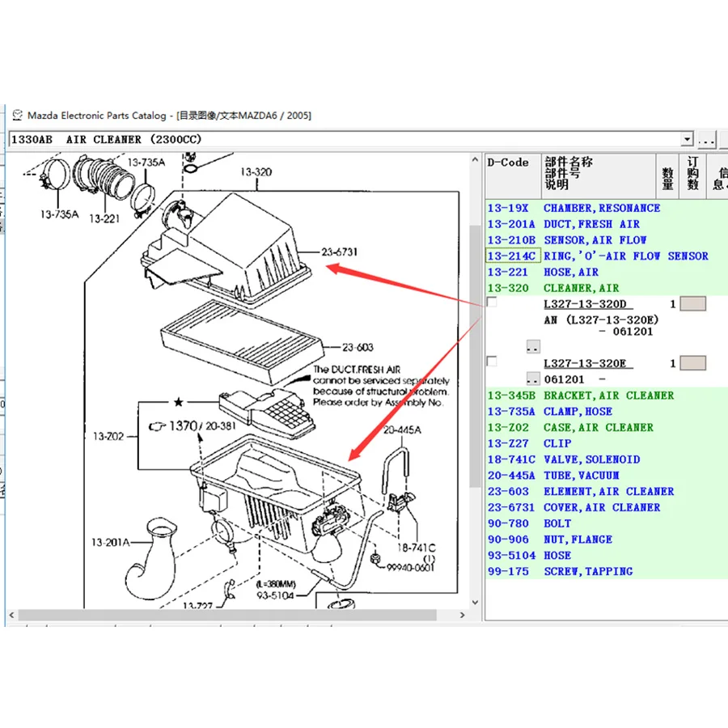
Task: Click callout 13-320 in the diagram
Action: tap(256, 172)
